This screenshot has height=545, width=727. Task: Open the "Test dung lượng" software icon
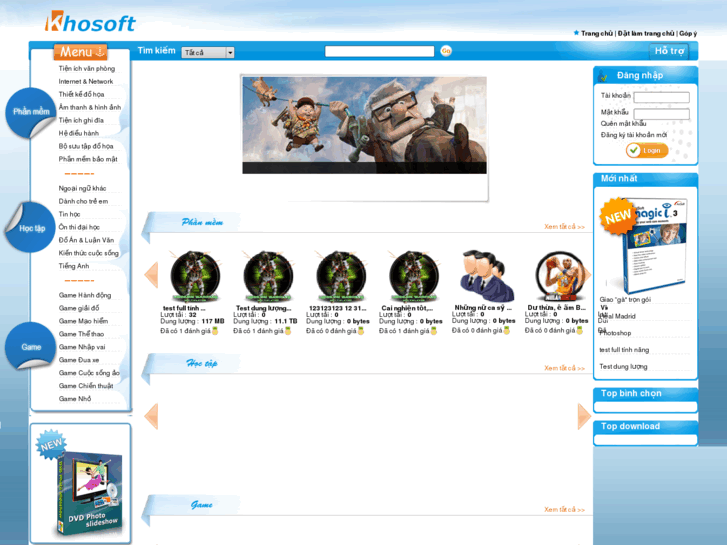[x=268, y=277]
